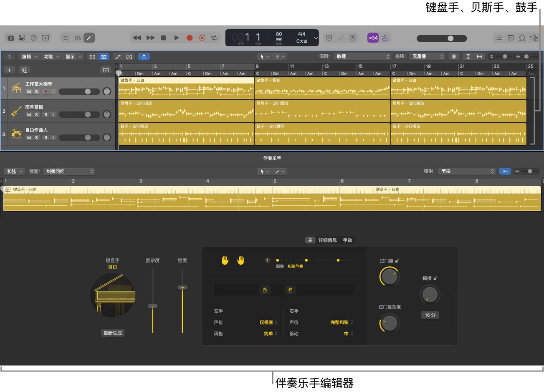Viewport: 544px width, 392px height.
Task: Open the media Browsers icon
Action: (534, 38)
